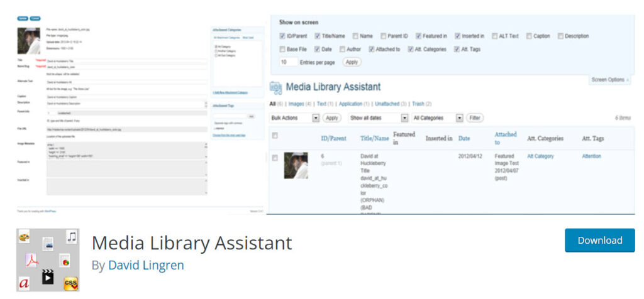Image resolution: width=644 pixels, height=299 pixels.
Task: Open the Show all dates dropdown
Action: click(378, 118)
